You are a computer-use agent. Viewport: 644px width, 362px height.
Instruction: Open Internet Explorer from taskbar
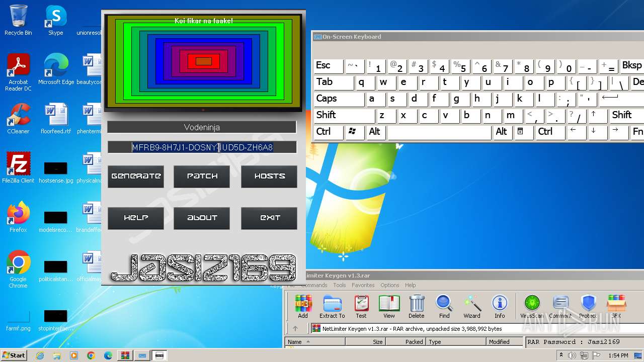click(x=40, y=355)
